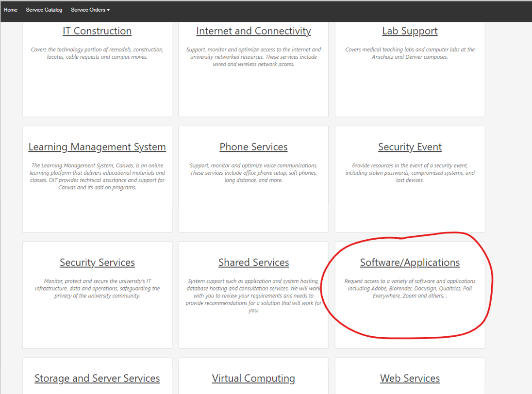Viewport: 532px width, 394px height.
Task: Open the Shared Services category
Action: (254, 263)
